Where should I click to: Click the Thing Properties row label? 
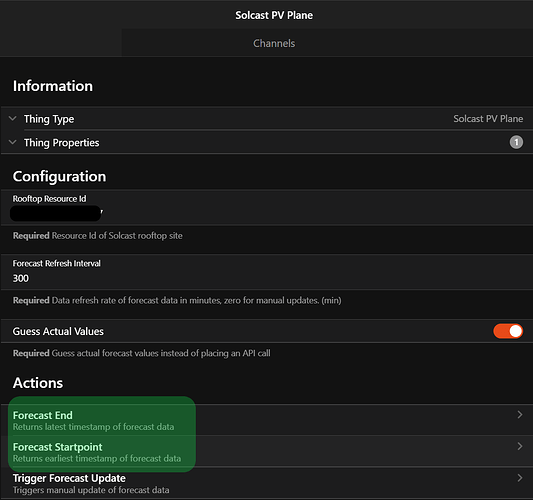62,142
